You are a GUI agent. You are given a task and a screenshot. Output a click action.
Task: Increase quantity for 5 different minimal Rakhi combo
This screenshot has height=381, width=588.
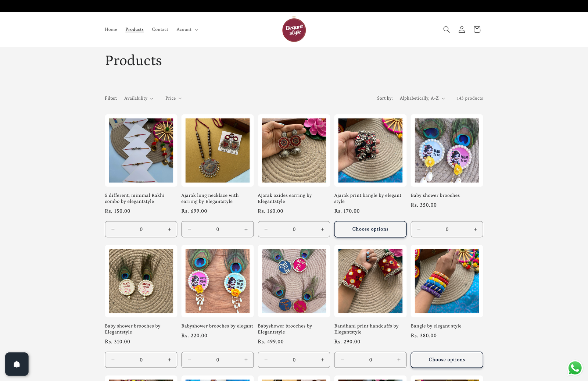tap(169, 229)
